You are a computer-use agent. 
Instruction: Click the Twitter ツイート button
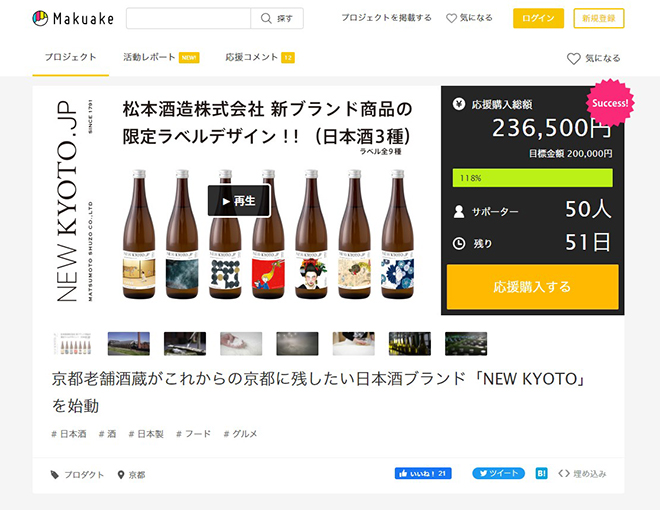coord(498,473)
